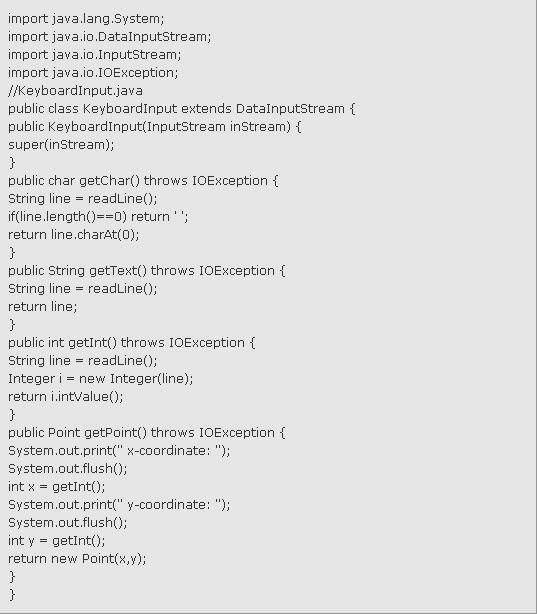Click the import java.io.DataInputStream line

[x=110, y=37]
